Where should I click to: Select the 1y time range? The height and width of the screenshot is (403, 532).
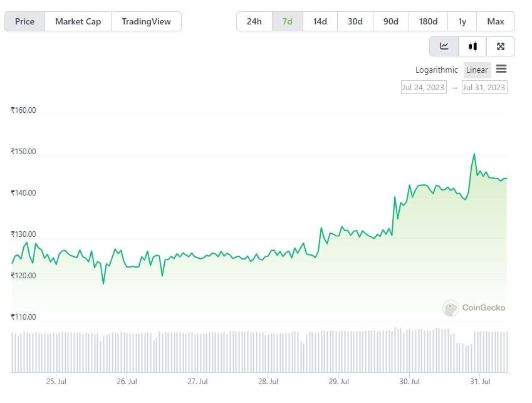pos(462,21)
